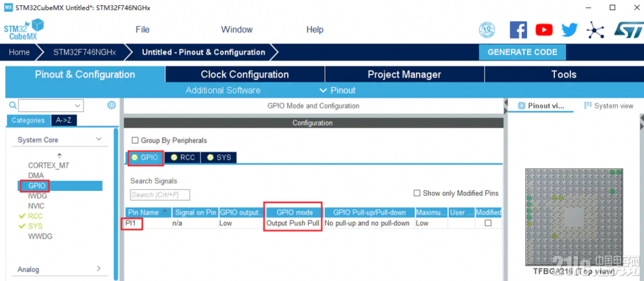Sort by GPIO Pull-up/Pull-down column
The height and width of the screenshot is (281, 644).
click(x=369, y=212)
